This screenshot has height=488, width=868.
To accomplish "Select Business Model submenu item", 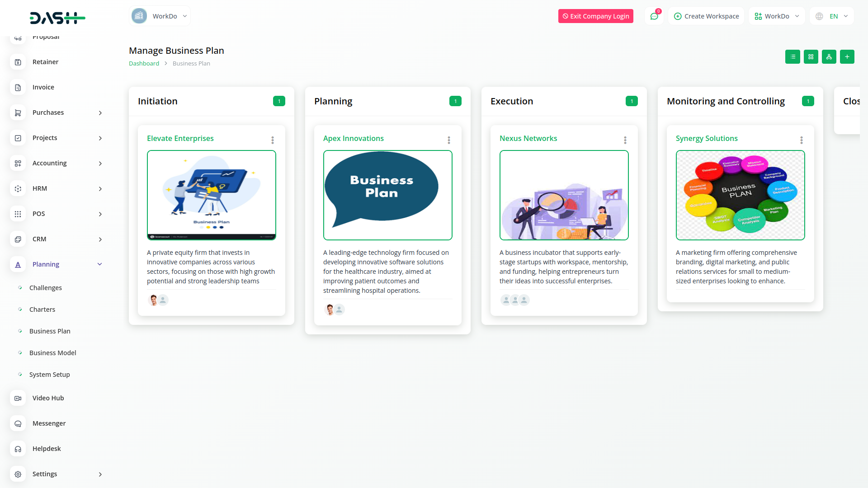I will click(x=52, y=353).
